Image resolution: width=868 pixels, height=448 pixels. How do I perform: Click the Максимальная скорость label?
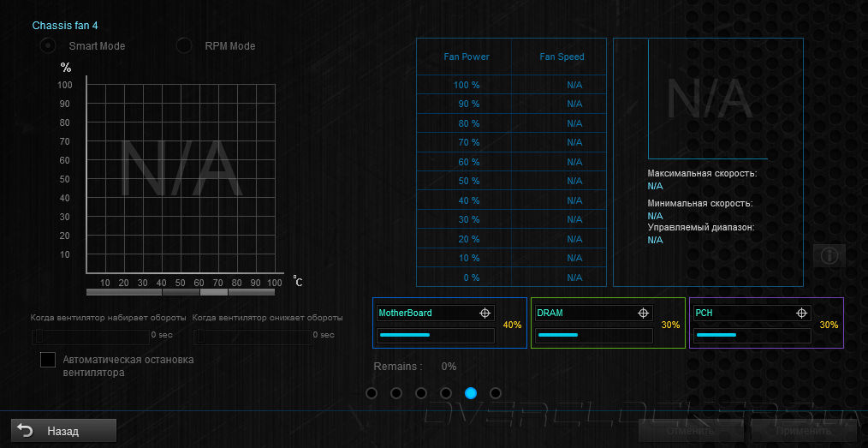[702, 173]
